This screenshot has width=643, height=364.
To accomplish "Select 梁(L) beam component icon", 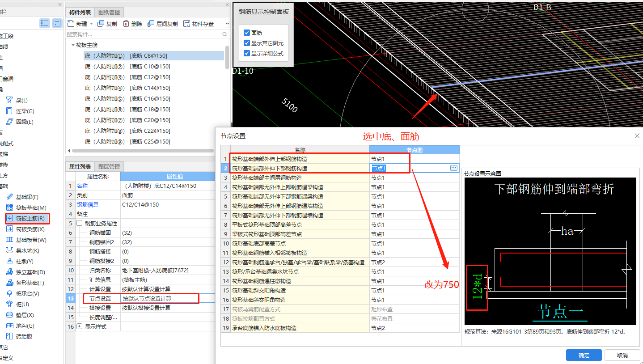I will click(9, 100).
